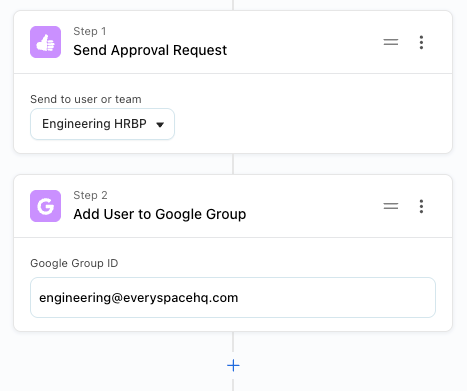Image resolution: width=467 pixels, height=391 pixels.
Task: Grab the drag handle on Send Approval Request
Action: [391, 42]
